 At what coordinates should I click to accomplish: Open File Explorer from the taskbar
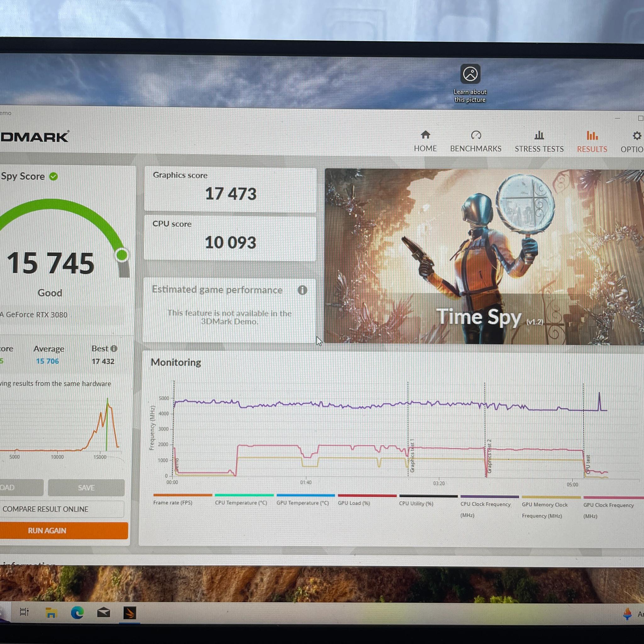pyautogui.click(x=51, y=613)
